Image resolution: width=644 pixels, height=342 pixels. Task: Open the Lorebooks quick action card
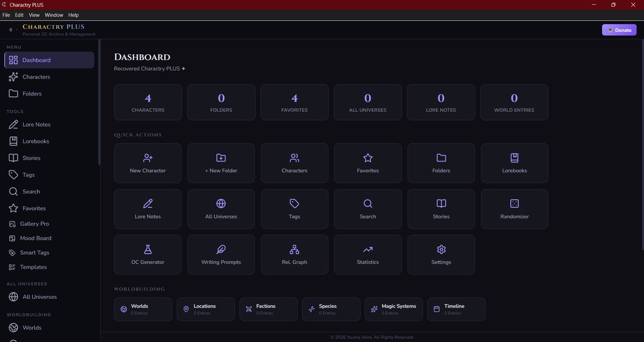point(514,163)
